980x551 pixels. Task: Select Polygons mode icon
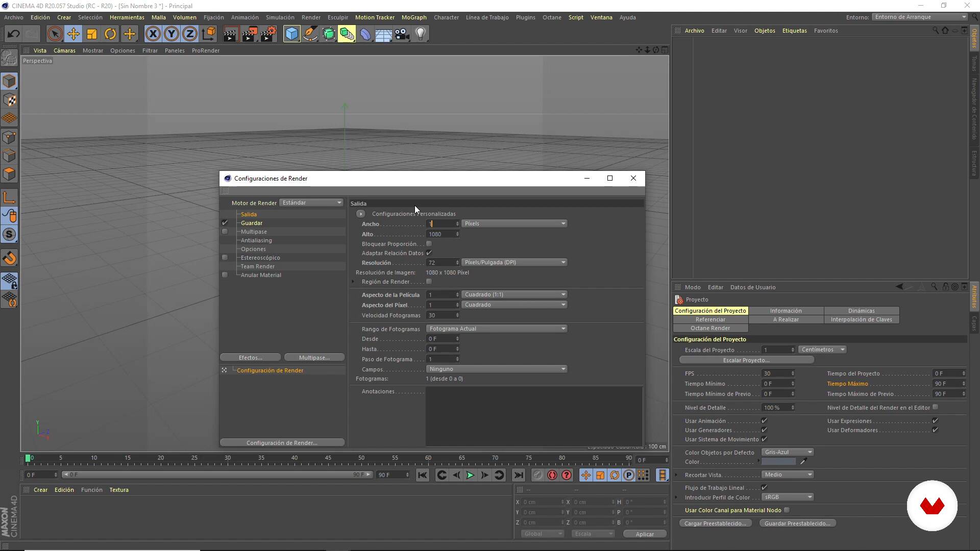click(9, 174)
